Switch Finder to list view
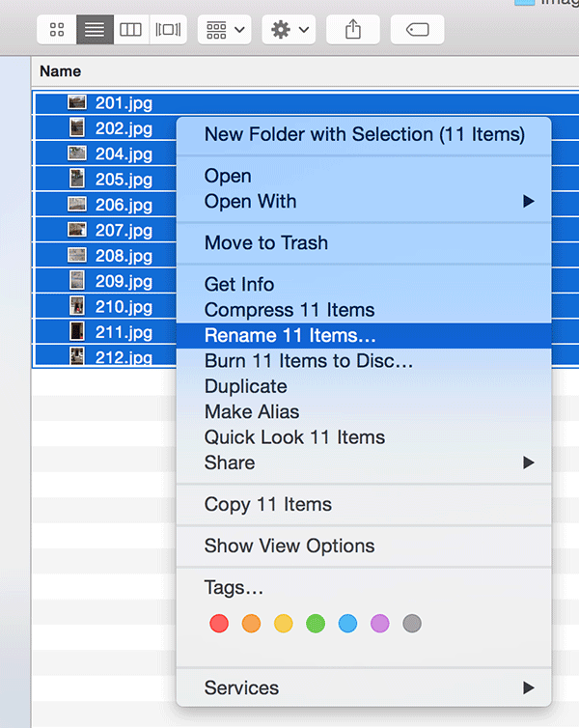This screenshot has width=579, height=728. [95, 30]
